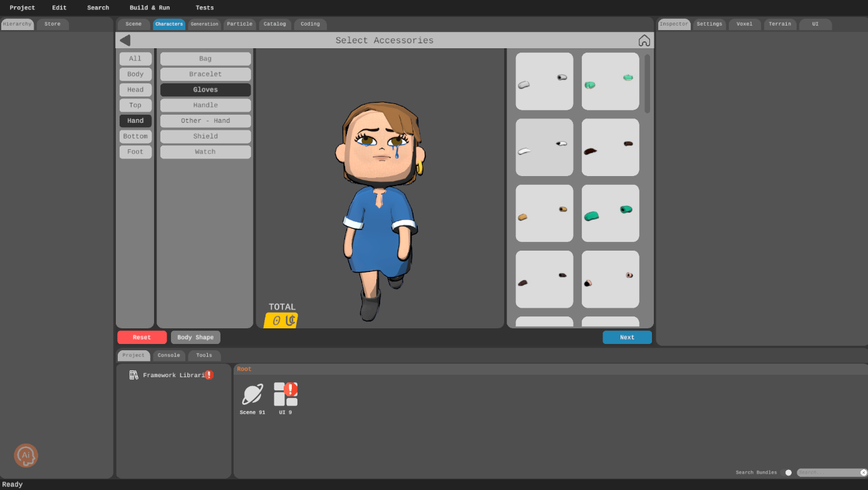Viewport: 868px width, 490px height.
Task: Click the Framework Libraries books icon
Action: [133, 375]
